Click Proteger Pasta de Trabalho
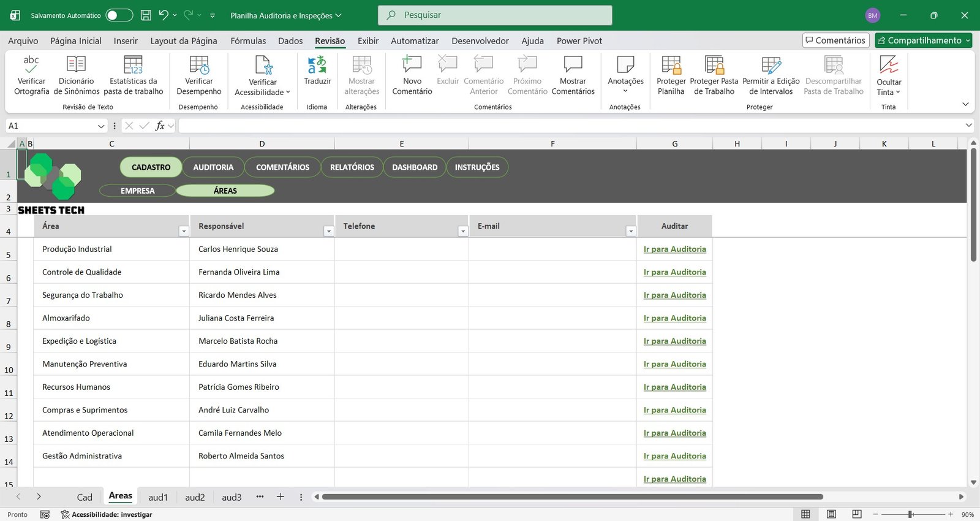The width and height of the screenshot is (980, 521). 714,75
